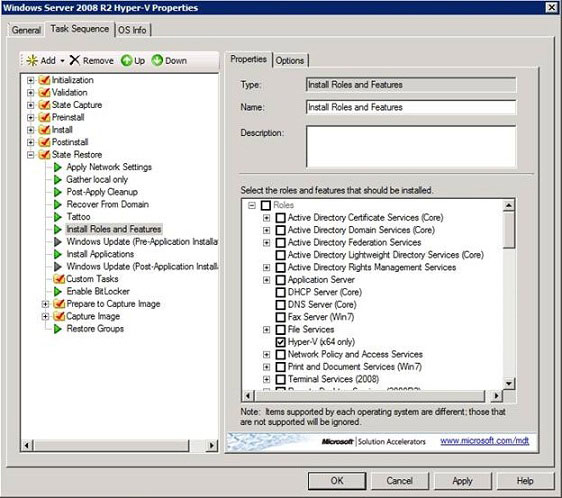Image resolution: width=562 pixels, height=498 pixels.
Task: Expand the Prepare to Capture Image group
Action: point(45,304)
